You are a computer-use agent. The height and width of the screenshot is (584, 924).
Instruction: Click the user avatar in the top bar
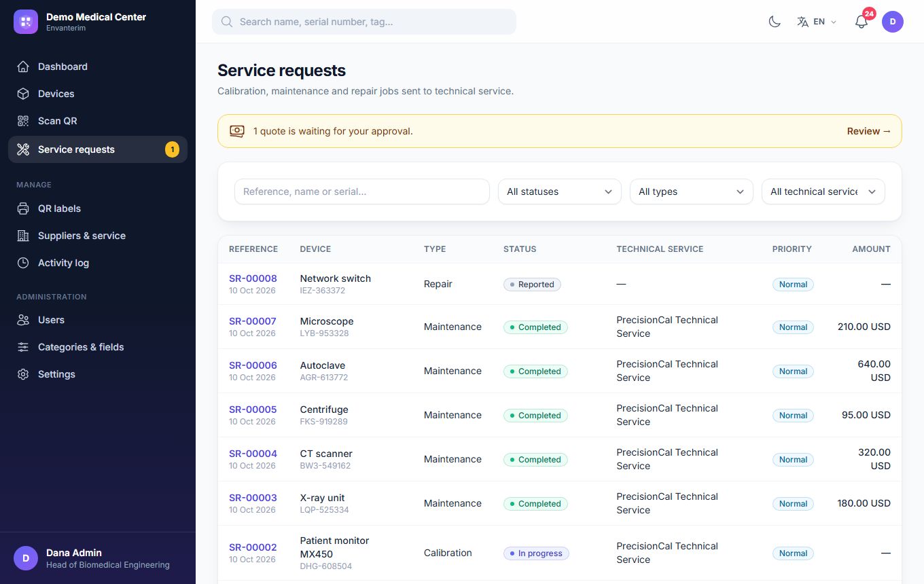[893, 22]
